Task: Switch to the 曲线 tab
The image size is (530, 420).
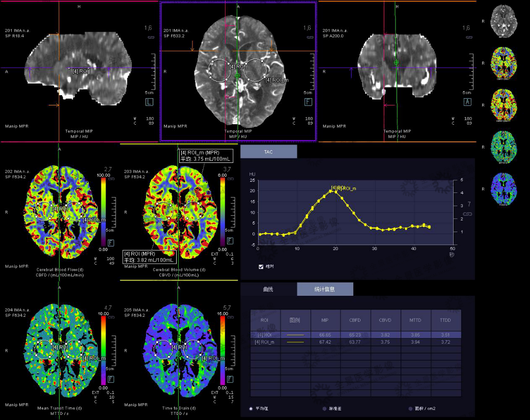Action: pyautogui.click(x=268, y=289)
